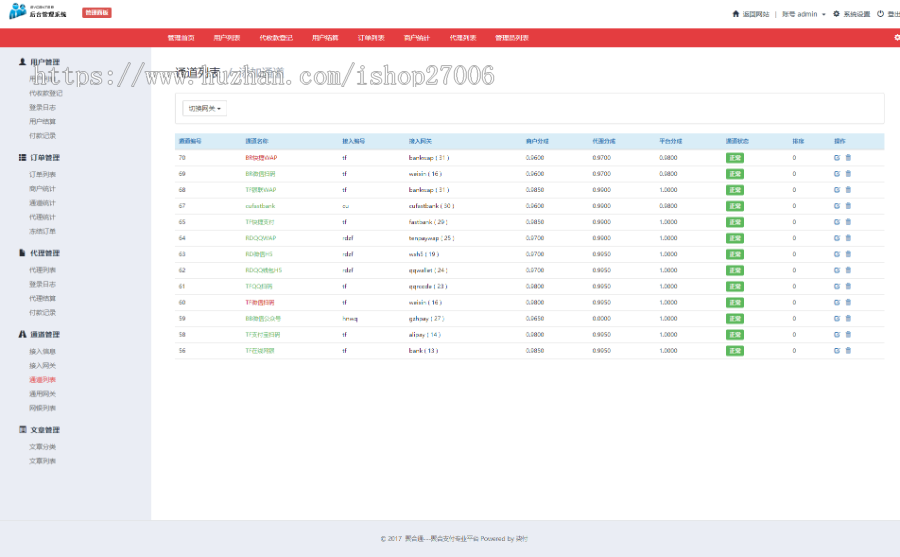Click the gear icon on the red navigation bar
This screenshot has width=900, height=557.
click(x=897, y=37)
